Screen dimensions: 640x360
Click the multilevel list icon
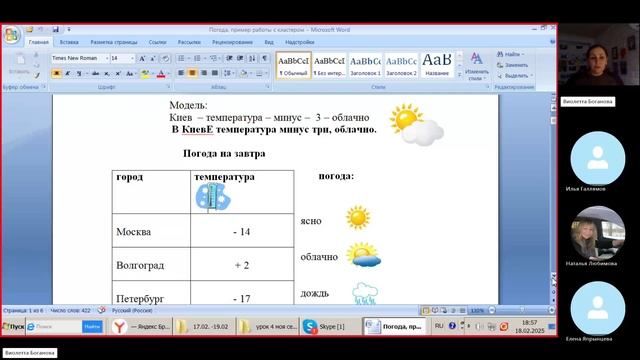(x=213, y=58)
